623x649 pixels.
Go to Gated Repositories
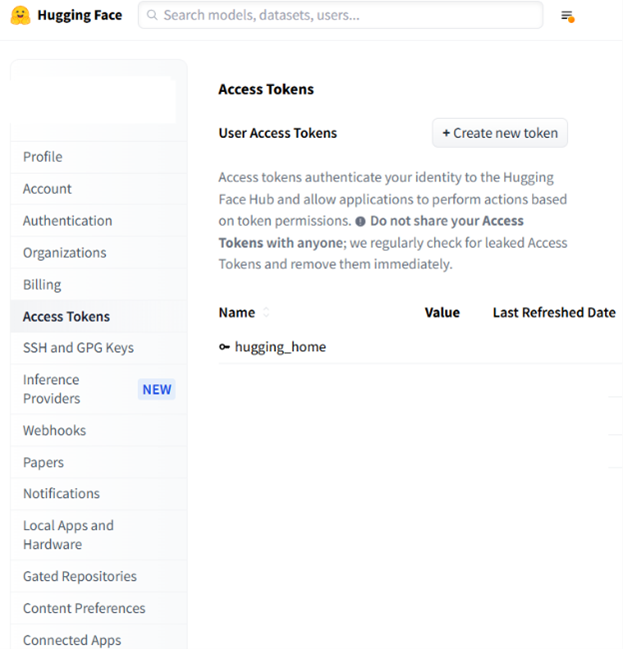click(99, 576)
